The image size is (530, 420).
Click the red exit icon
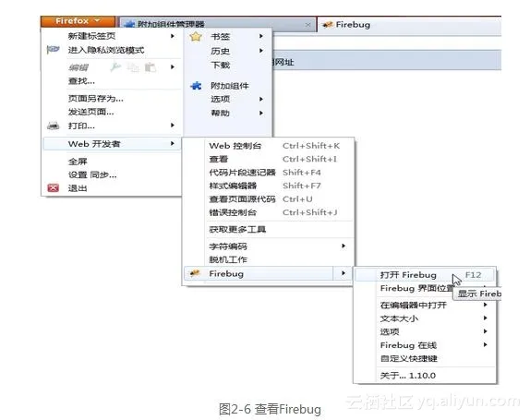point(53,188)
